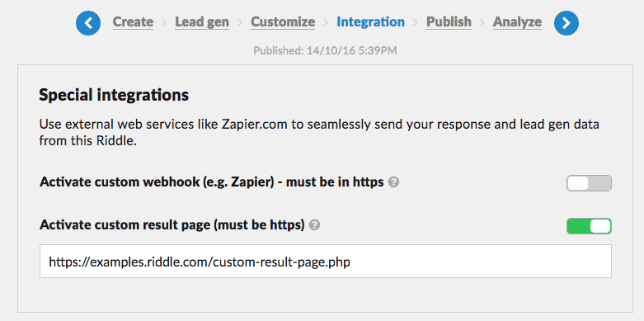
Task: Click the Special integrations heading
Action: coord(114,96)
